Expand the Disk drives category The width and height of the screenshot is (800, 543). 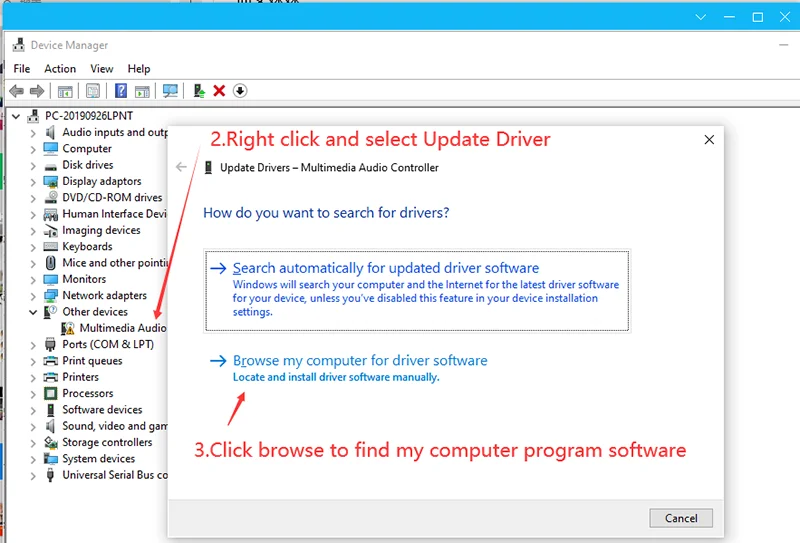coord(34,165)
